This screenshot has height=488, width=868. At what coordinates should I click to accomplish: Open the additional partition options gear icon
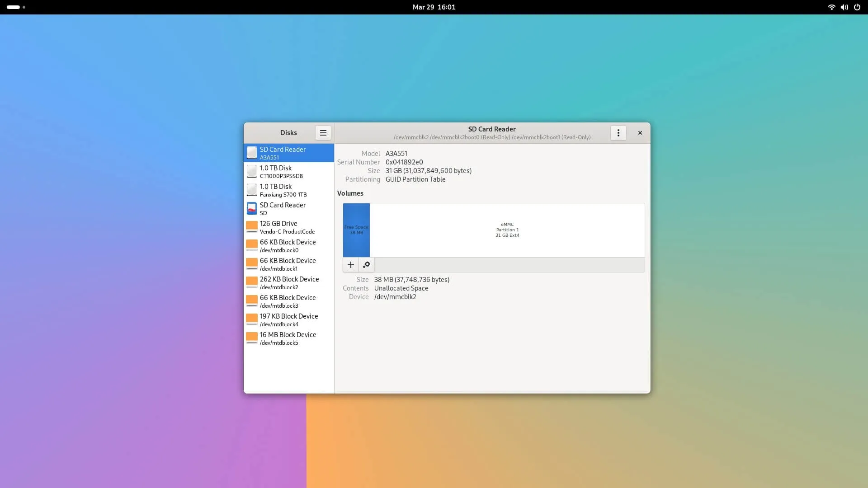[367, 265]
